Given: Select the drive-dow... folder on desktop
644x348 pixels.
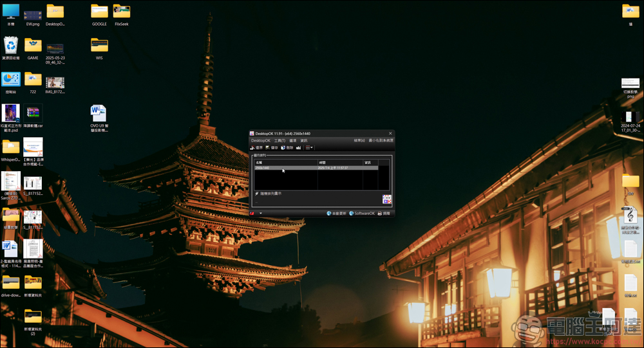Looking at the screenshot, I should click(x=11, y=286).
